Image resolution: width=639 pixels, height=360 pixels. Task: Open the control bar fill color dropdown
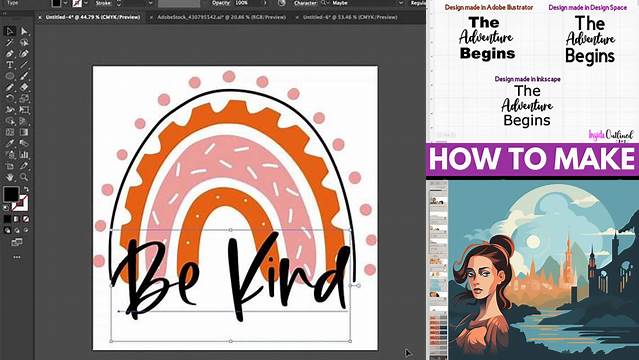[x=65, y=3]
